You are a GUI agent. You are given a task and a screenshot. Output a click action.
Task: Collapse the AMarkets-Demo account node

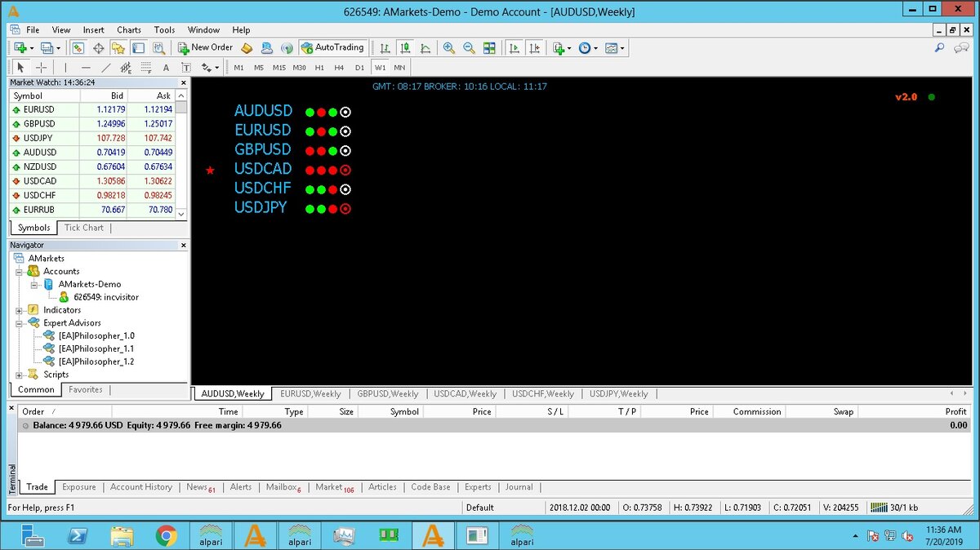click(x=34, y=284)
